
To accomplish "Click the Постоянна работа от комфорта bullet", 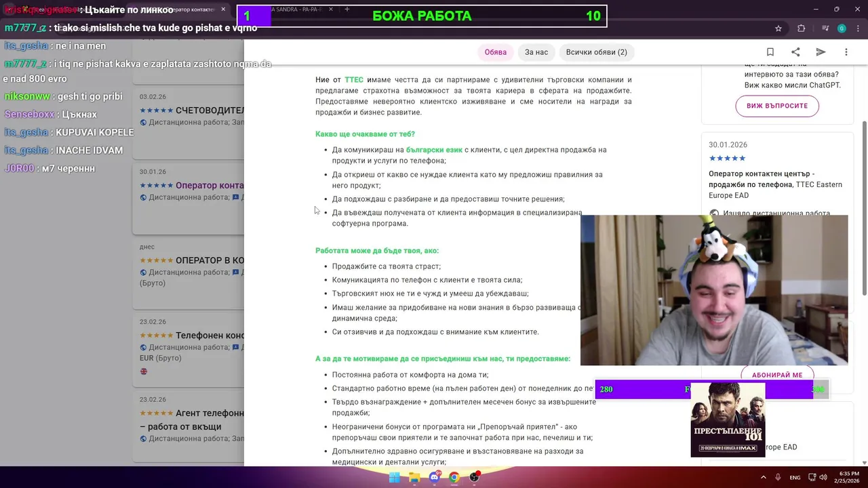I will coord(410,375).
